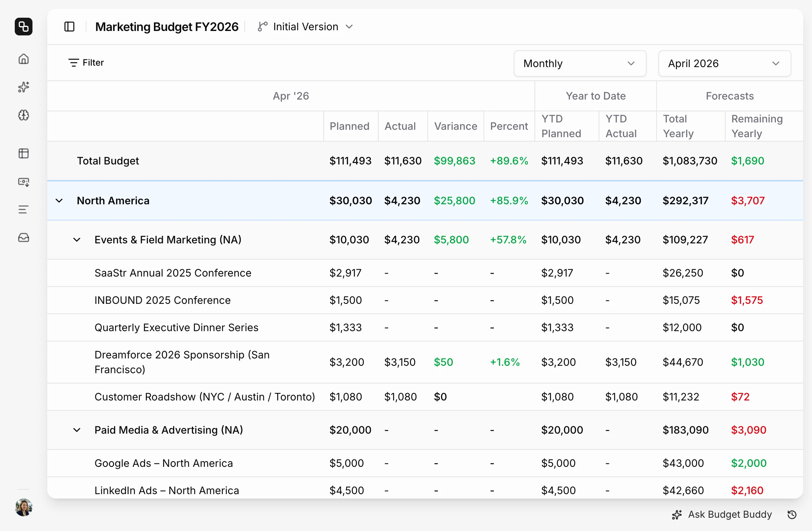Image resolution: width=812 pixels, height=531 pixels.
Task: Click the app logo icon in sidebar
Action: pos(24,27)
